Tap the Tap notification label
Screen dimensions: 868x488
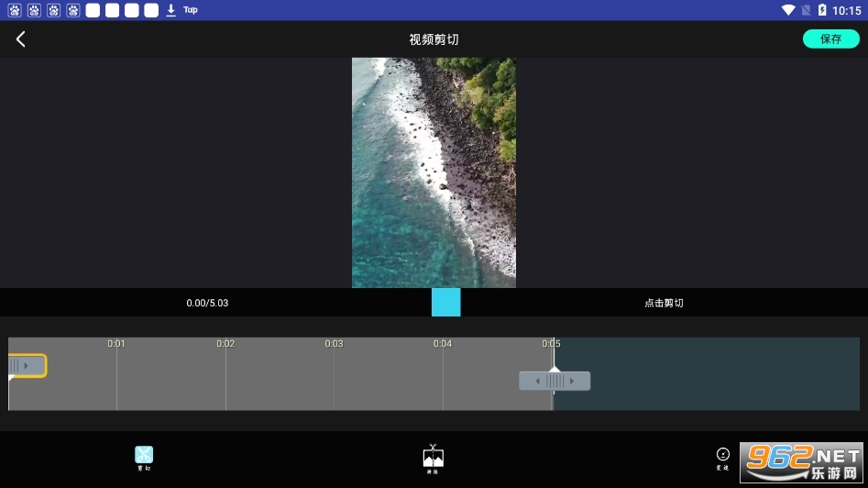[x=191, y=10]
